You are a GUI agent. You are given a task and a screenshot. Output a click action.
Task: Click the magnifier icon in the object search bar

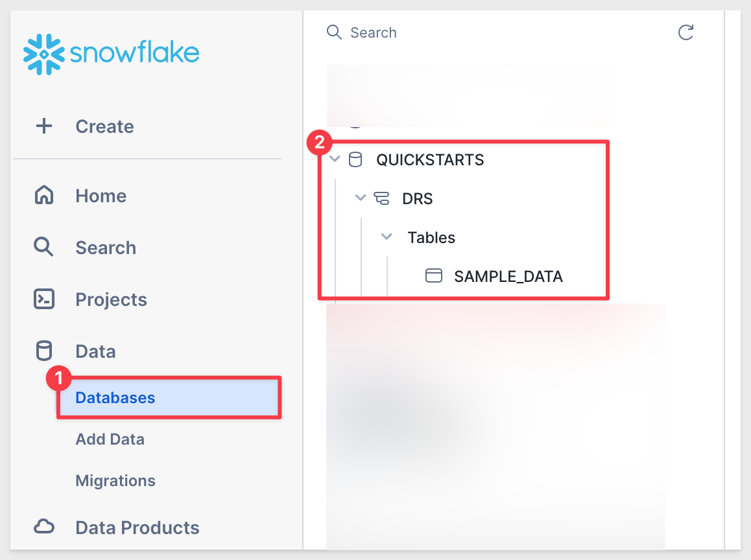click(334, 32)
